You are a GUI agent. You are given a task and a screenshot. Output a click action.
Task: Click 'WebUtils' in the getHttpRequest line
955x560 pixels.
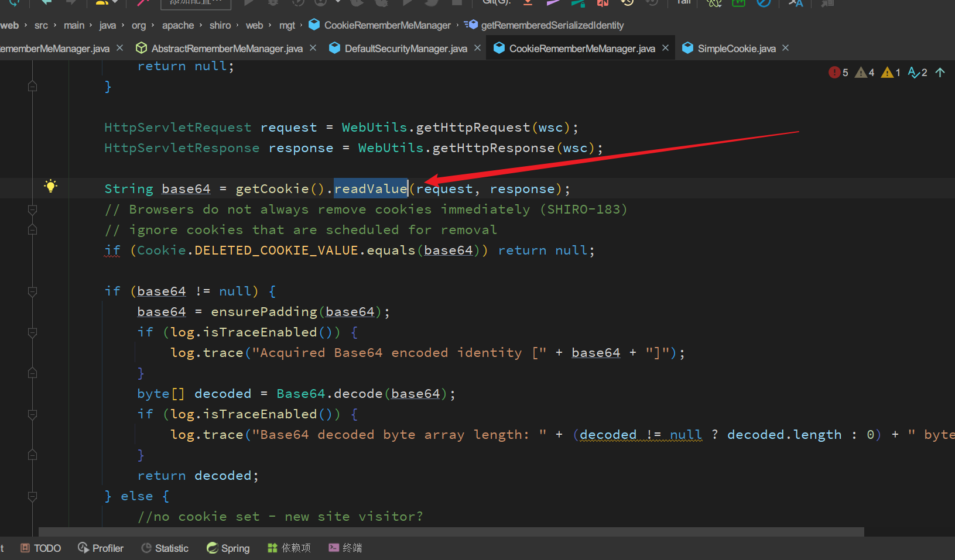(374, 128)
